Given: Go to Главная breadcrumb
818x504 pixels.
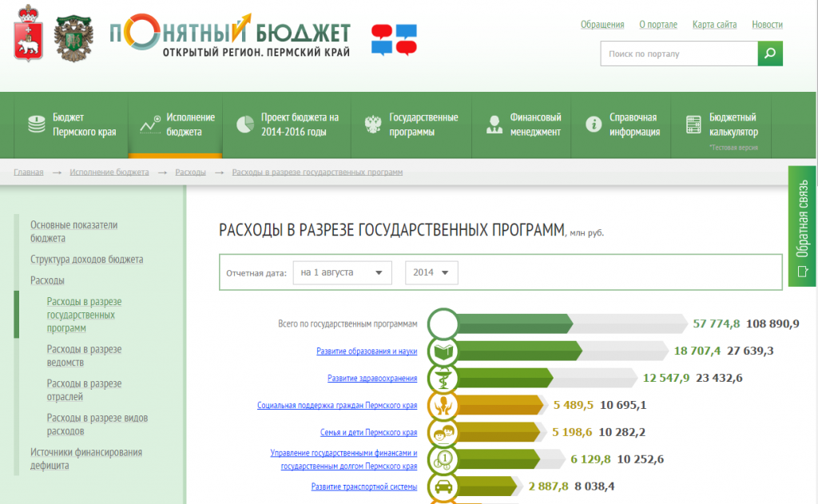Looking at the screenshot, I should (29, 173).
